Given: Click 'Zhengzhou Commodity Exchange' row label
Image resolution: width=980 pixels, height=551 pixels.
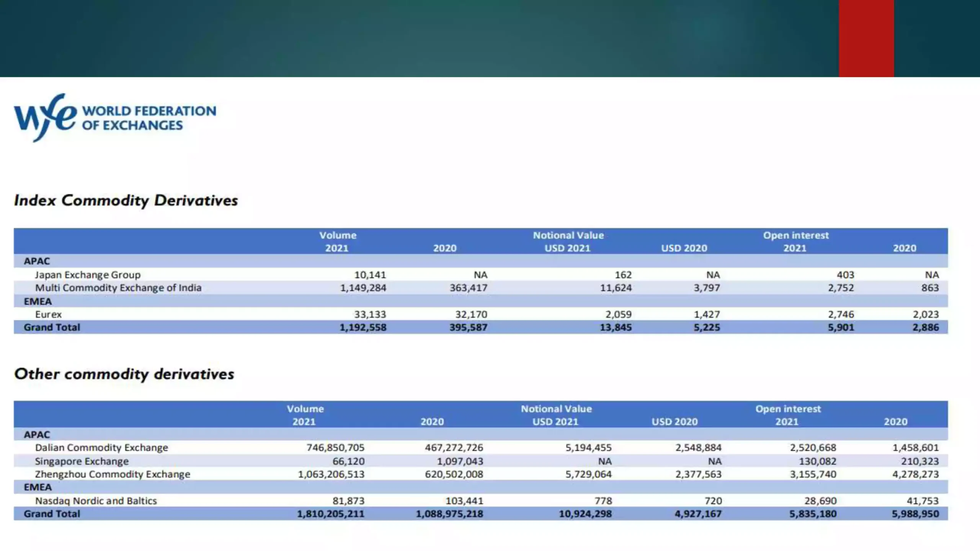Looking at the screenshot, I should point(113,474).
